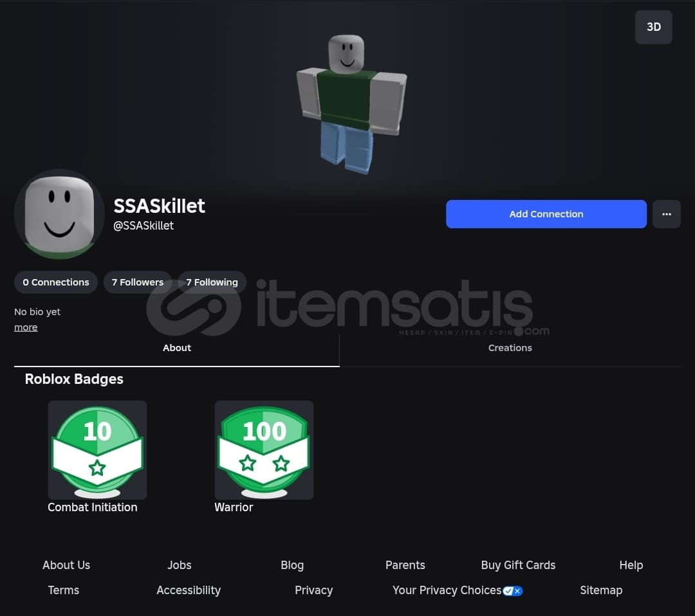Switch to the Creations tab

(510, 348)
